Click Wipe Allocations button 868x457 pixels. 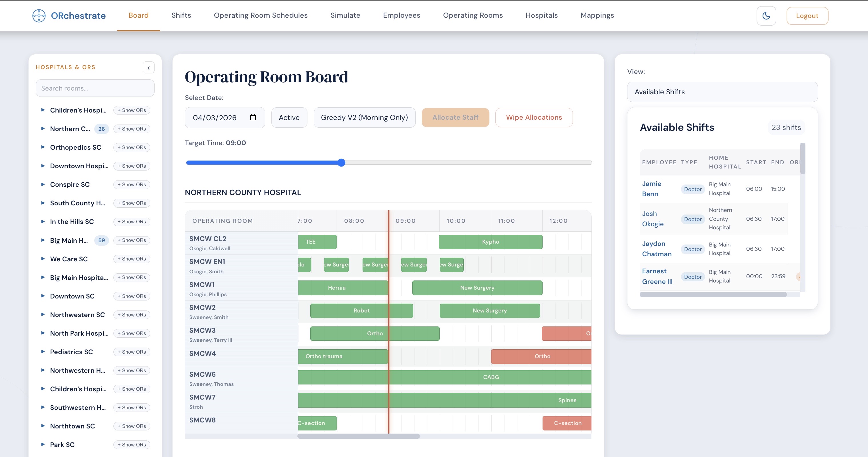534,117
